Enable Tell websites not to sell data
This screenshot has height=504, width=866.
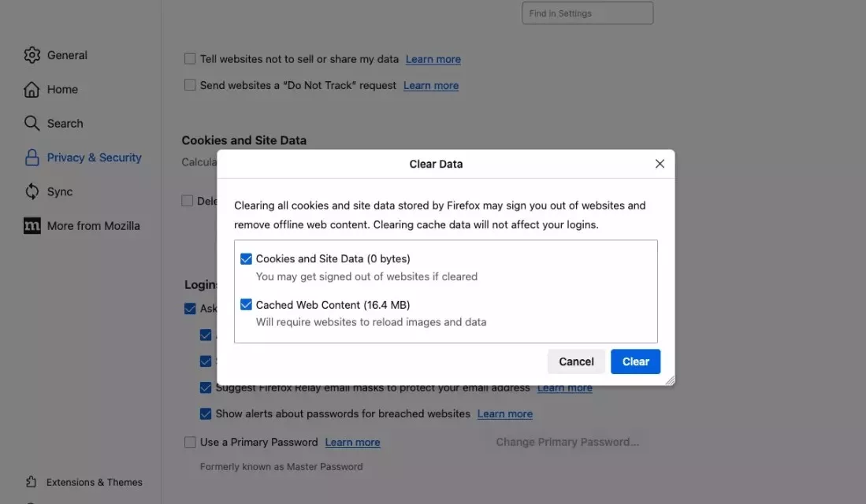click(x=190, y=59)
